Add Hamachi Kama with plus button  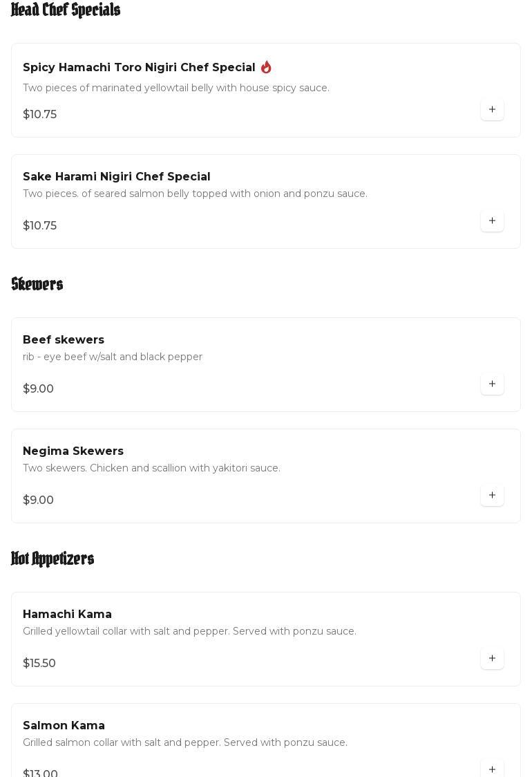(492, 658)
